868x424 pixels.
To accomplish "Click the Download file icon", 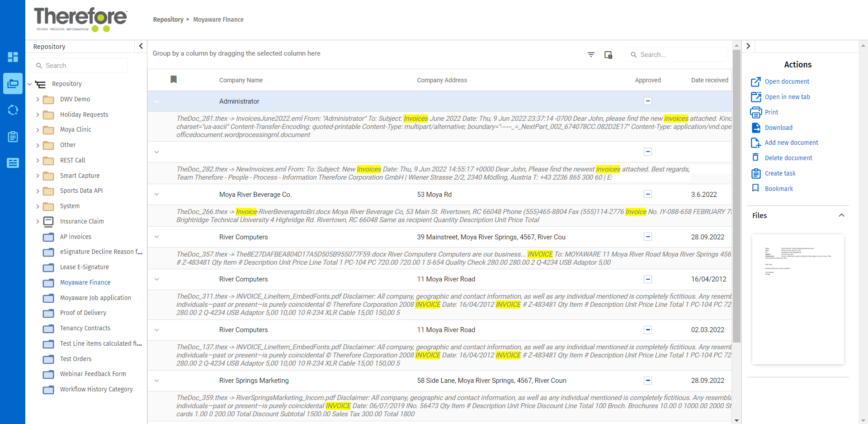I will pyautogui.click(x=756, y=128).
